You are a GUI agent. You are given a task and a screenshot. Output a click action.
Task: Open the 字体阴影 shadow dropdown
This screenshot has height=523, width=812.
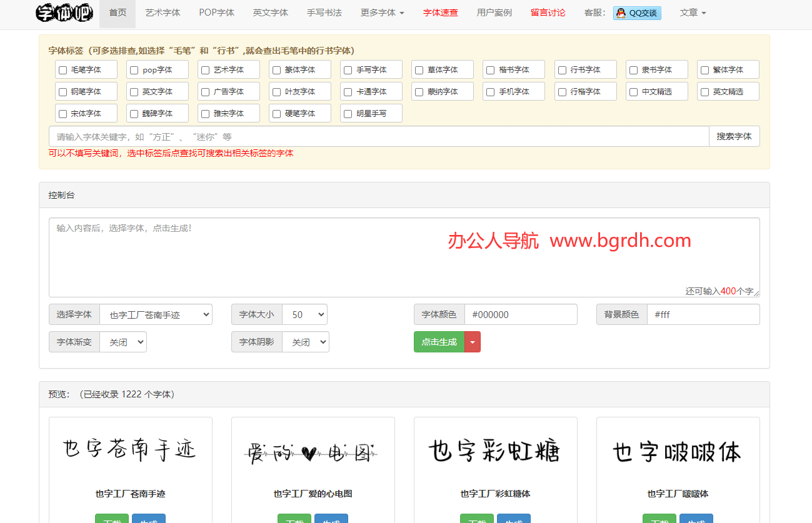306,342
